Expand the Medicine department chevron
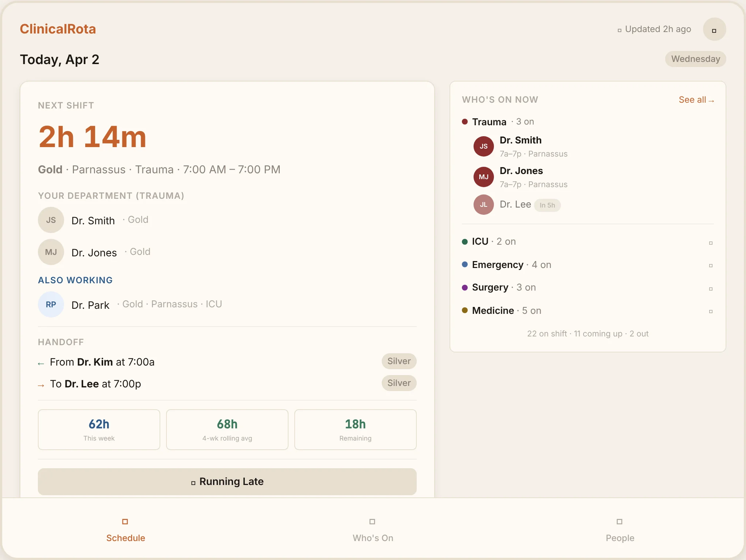The image size is (746, 560). pyautogui.click(x=710, y=311)
